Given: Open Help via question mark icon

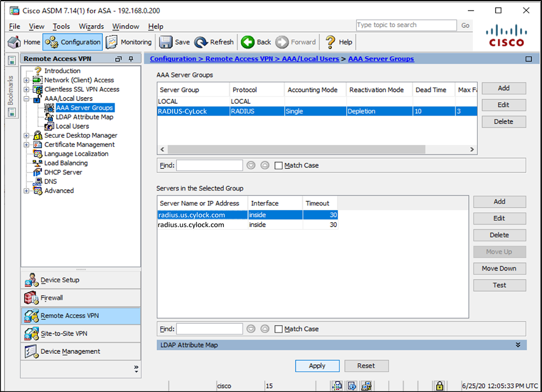Looking at the screenshot, I should click(x=330, y=42).
